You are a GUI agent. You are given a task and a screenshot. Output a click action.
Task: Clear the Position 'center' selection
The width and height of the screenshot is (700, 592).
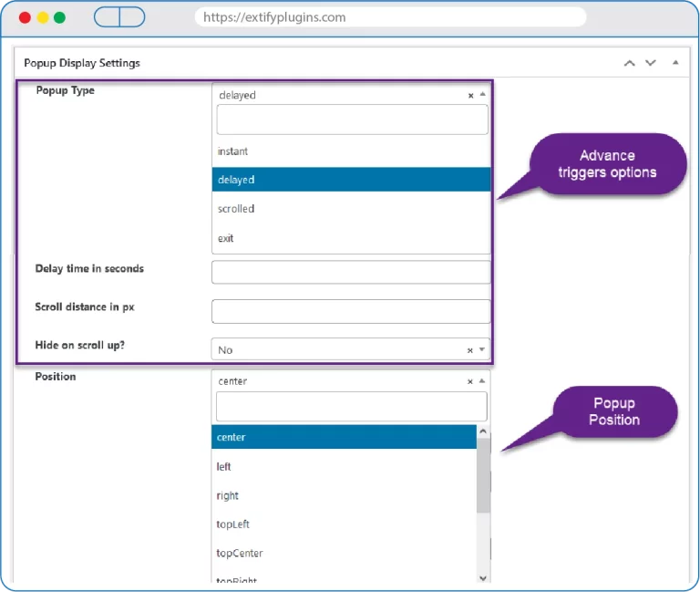[469, 381]
